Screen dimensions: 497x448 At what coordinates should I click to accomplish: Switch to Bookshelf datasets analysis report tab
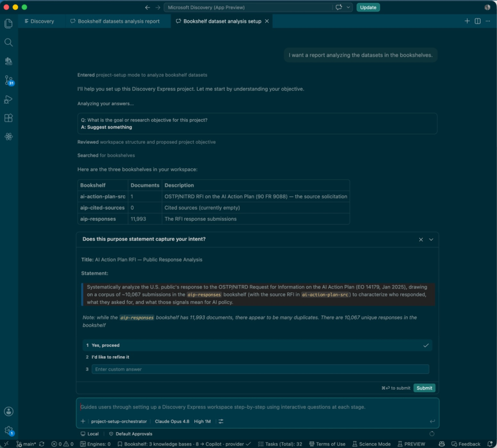pos(115,21)
